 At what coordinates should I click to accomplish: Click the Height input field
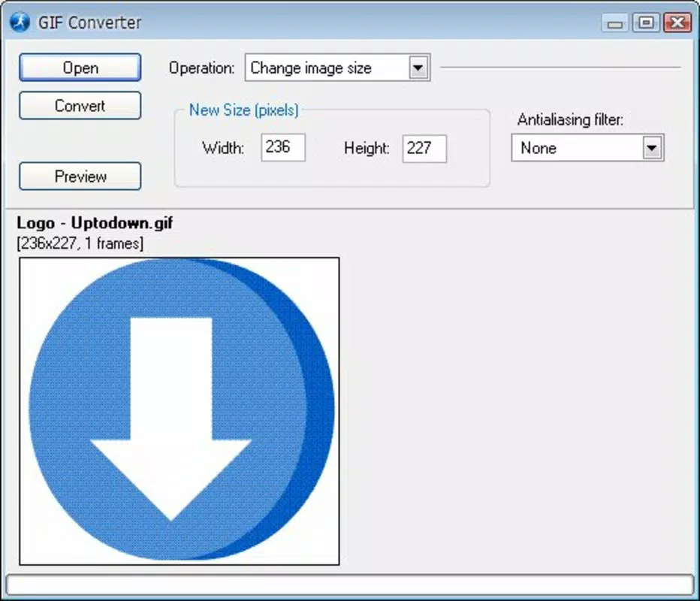coord(424,149)
